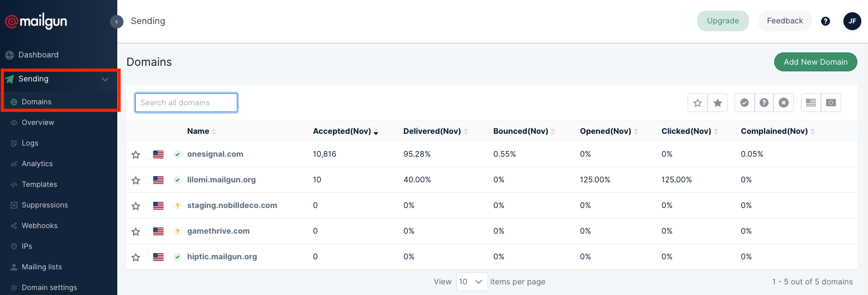Filter by starred domains filled star

(718, 103)
